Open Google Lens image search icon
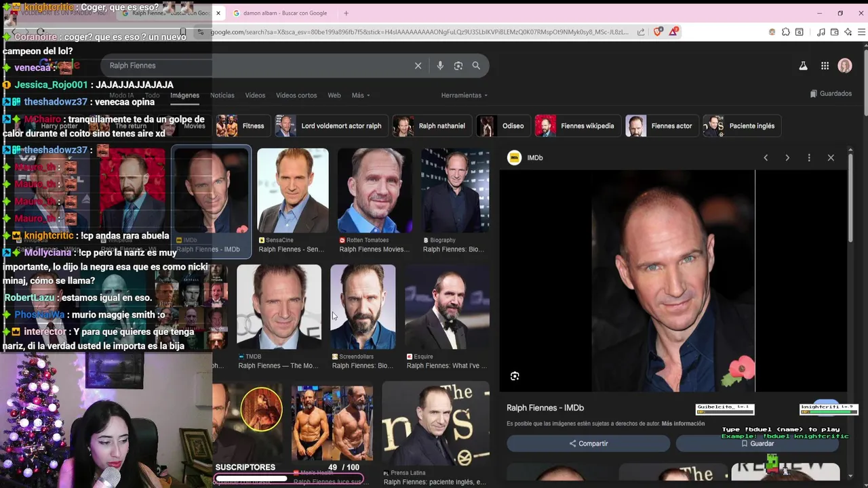Viewport: 868px width, 488px height. (458, 66)
